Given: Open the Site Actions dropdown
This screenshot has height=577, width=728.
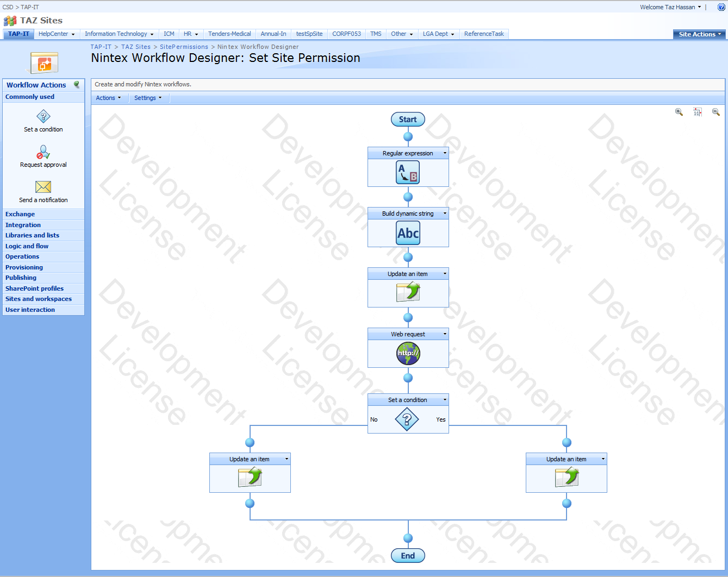Looking at the screenshot, I should 699,34.
